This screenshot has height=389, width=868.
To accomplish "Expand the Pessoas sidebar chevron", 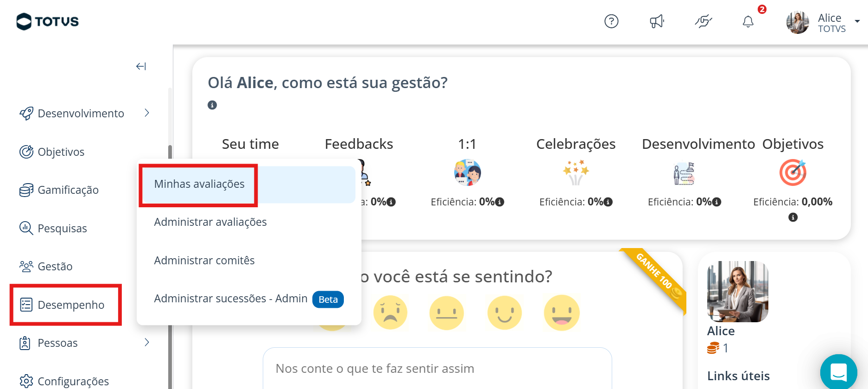I will pos(147,343).
